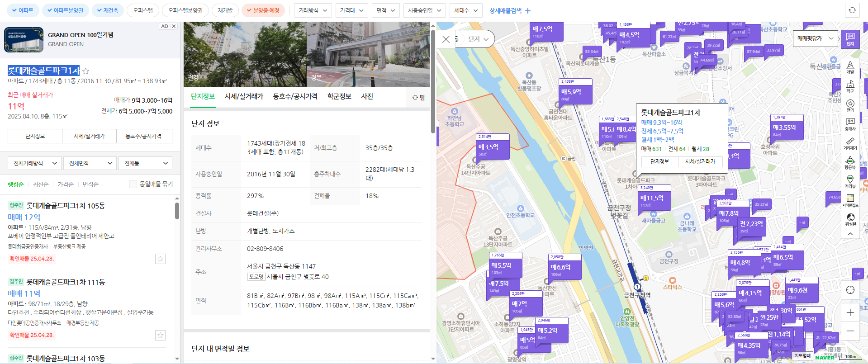Enable the 오피스텔분양권 filter chip
The width and height of the screenshot is (868, 364).
(x=185, y=10)
